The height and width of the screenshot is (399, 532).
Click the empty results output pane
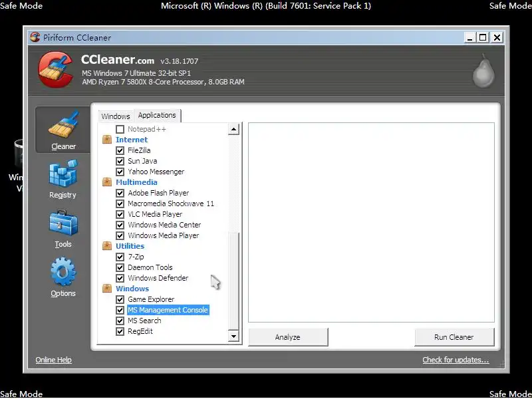[x=371, y=222]
